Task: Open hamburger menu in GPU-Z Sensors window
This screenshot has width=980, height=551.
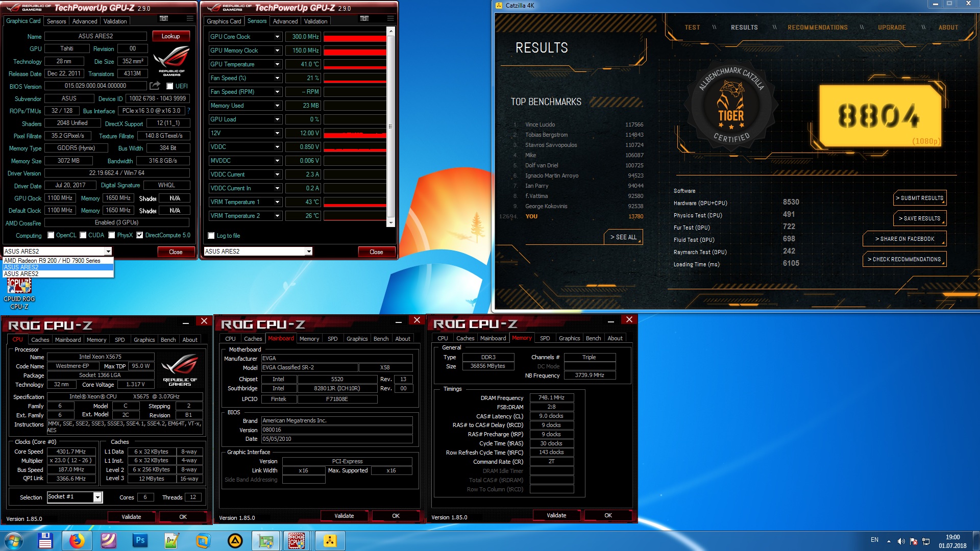Action: (390, 18)
